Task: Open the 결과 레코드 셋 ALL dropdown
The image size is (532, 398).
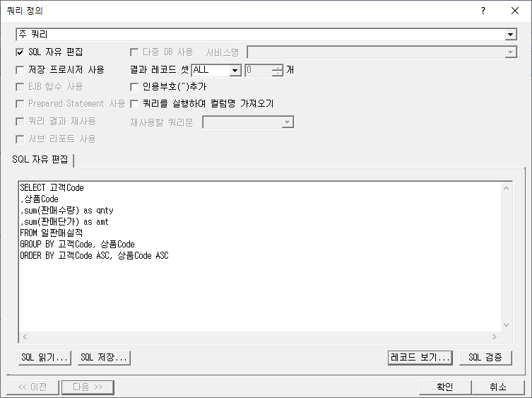Action: [x=235, y=70]
